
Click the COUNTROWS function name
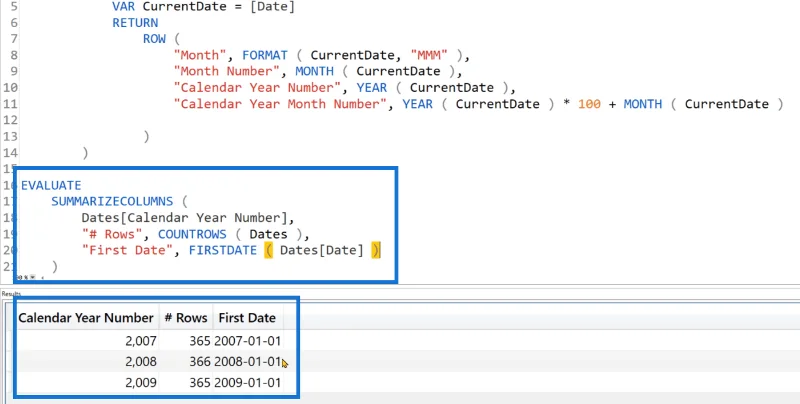[x=192, y=234]
